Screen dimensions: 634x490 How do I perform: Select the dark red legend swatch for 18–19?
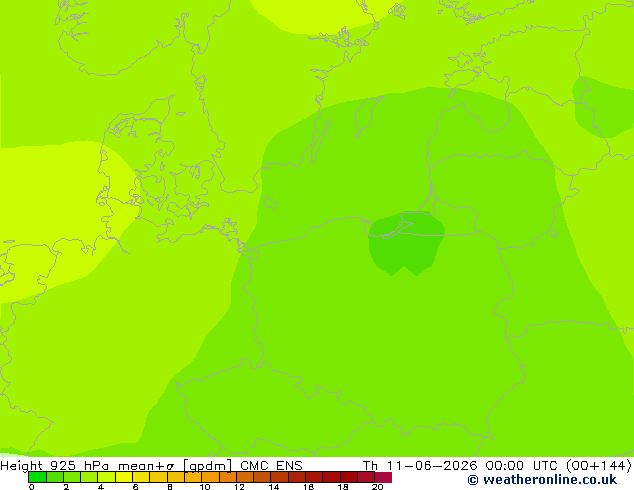point(349,477)
